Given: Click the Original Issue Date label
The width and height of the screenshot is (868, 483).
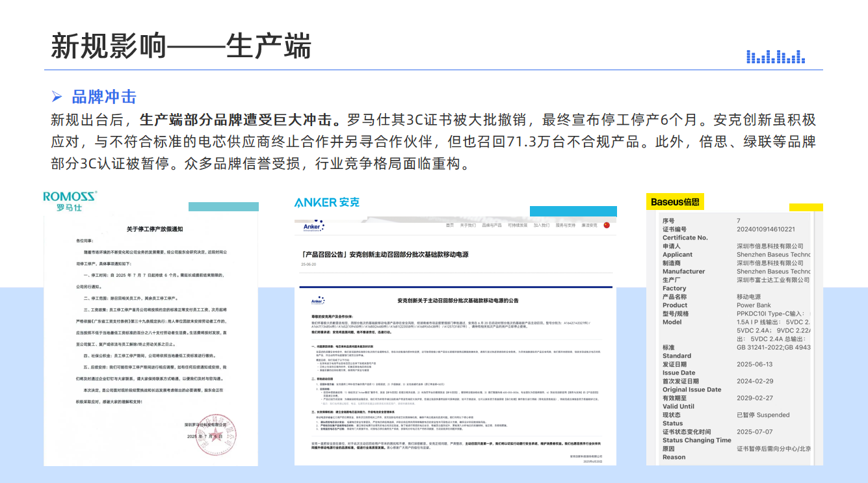Looking at the screenshot, I should coord(692,390).
